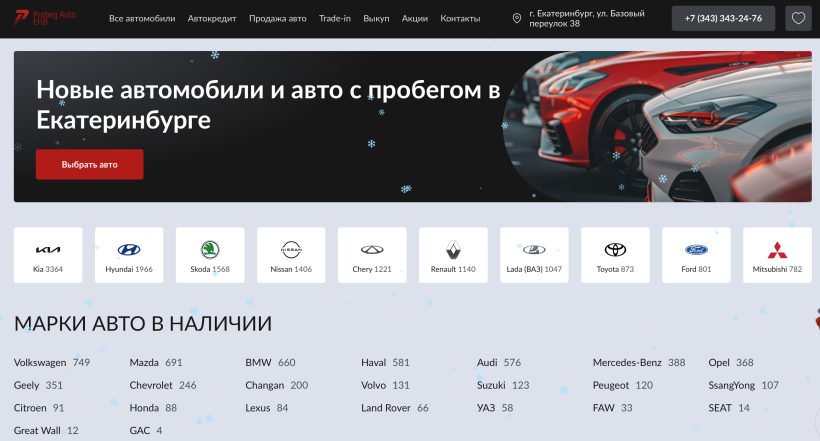Call phone number +7 (343) 343-24-76 button
This screenshot has width=820, height=441.
pyautogui.click(x=723, y=18)
